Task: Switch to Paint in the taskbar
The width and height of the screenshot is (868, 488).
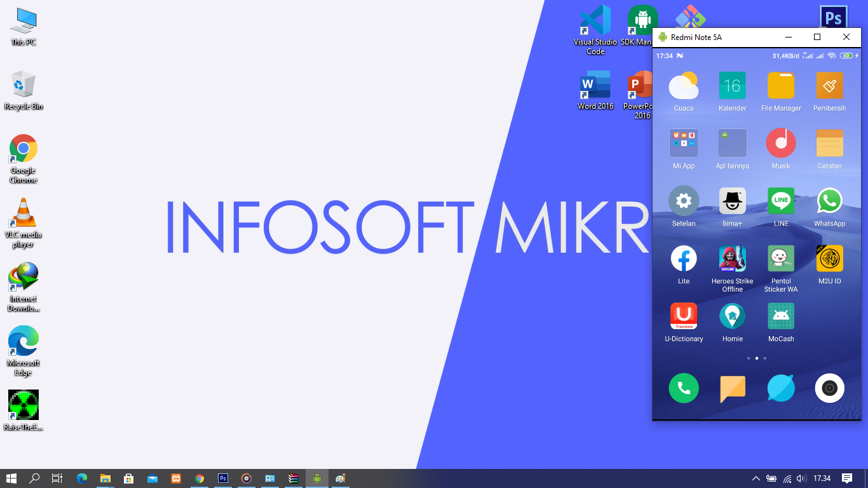Action: (x=341, y=478)
